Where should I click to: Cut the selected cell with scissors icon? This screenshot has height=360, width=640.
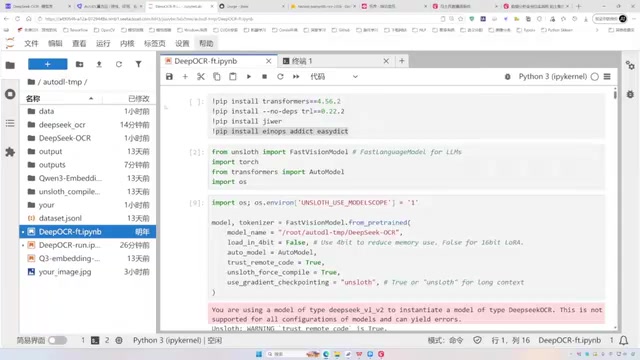tap(201, 77)
